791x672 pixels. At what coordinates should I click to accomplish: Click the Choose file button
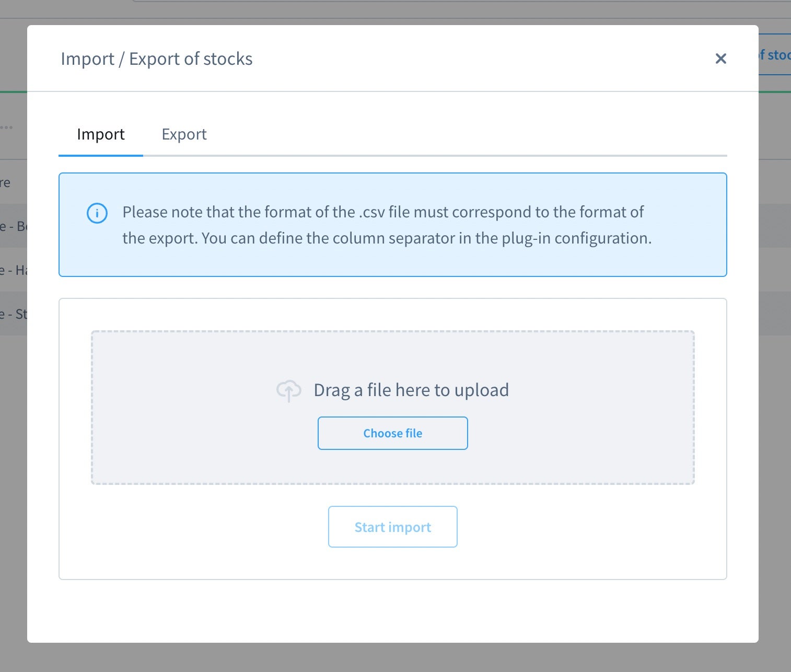393,433
